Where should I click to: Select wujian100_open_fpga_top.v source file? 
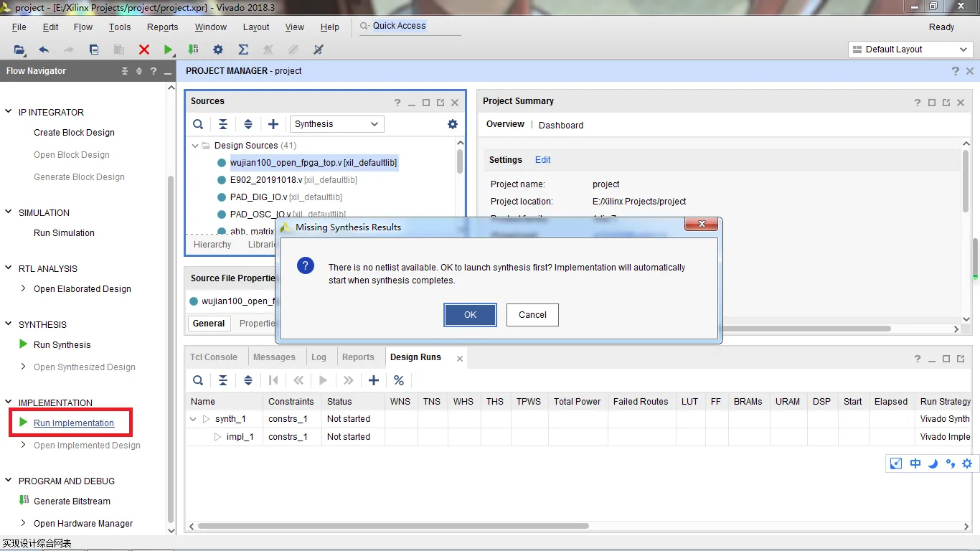point(313,163)
